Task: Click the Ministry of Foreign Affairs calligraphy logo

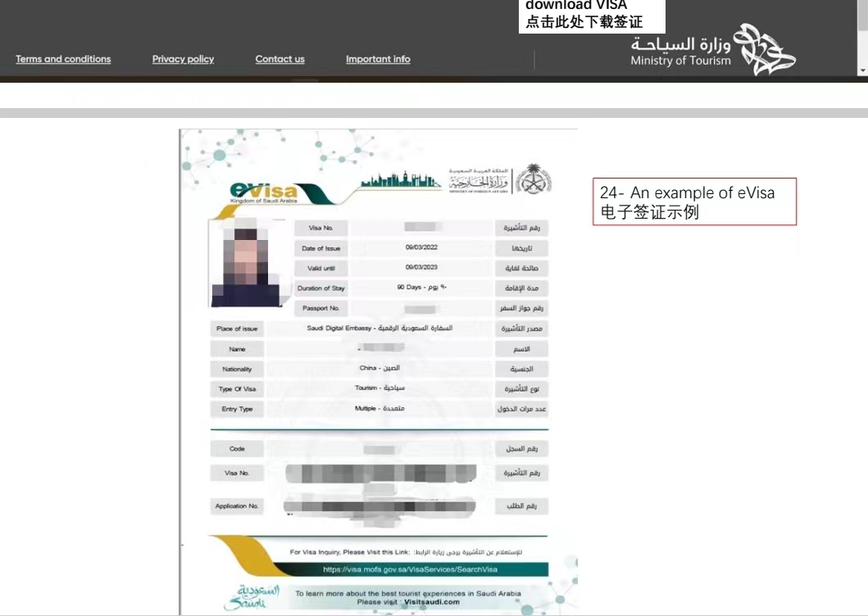Action: [x=479, y=180]
